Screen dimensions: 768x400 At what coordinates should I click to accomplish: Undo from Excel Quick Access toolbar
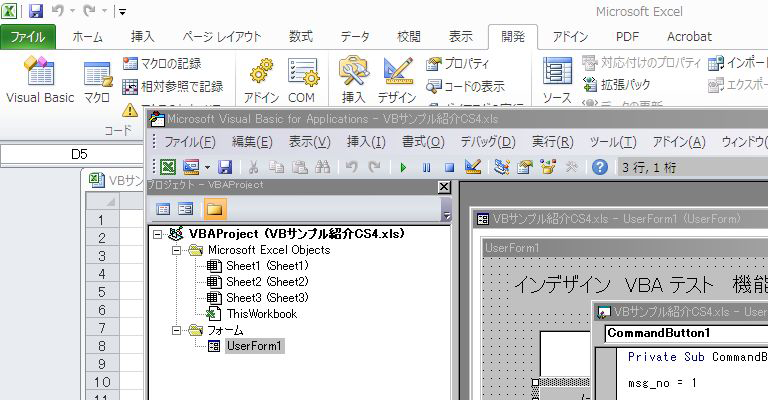(58, 11)
